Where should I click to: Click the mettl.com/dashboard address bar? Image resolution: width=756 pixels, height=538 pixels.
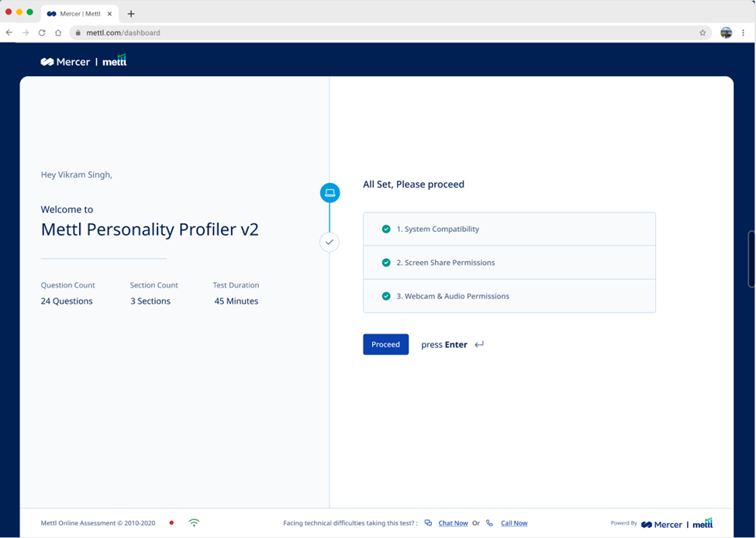coord(391,33)
